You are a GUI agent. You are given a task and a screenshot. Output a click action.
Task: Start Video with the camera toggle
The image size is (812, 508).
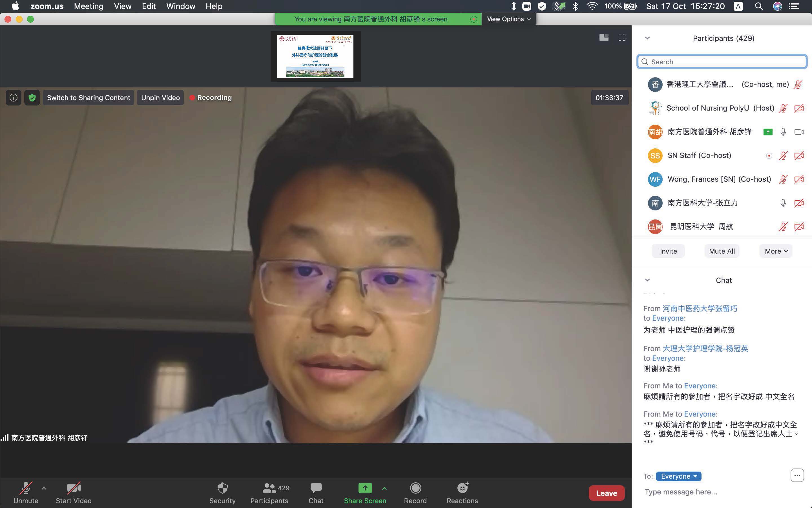pyautogui.click(x=74, y=488)
